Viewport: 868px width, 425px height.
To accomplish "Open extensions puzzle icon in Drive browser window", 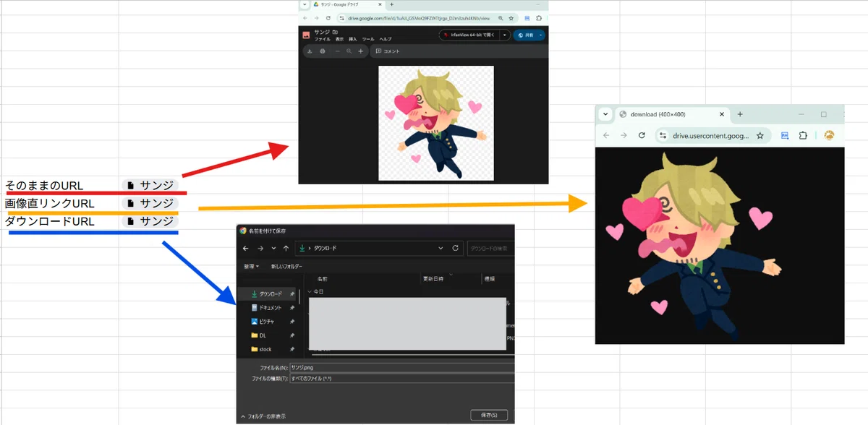I will click(540, 18).
